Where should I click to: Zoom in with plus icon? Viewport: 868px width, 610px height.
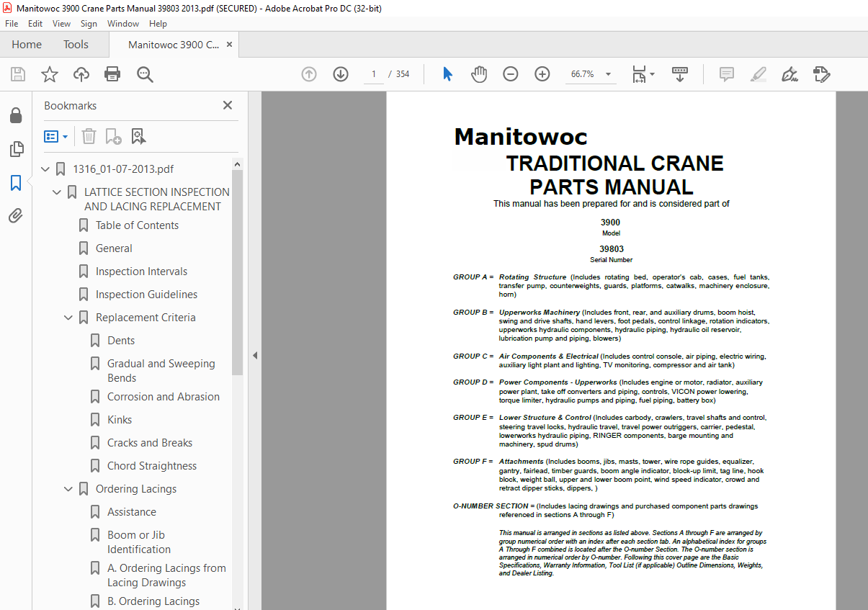[542, 74]
